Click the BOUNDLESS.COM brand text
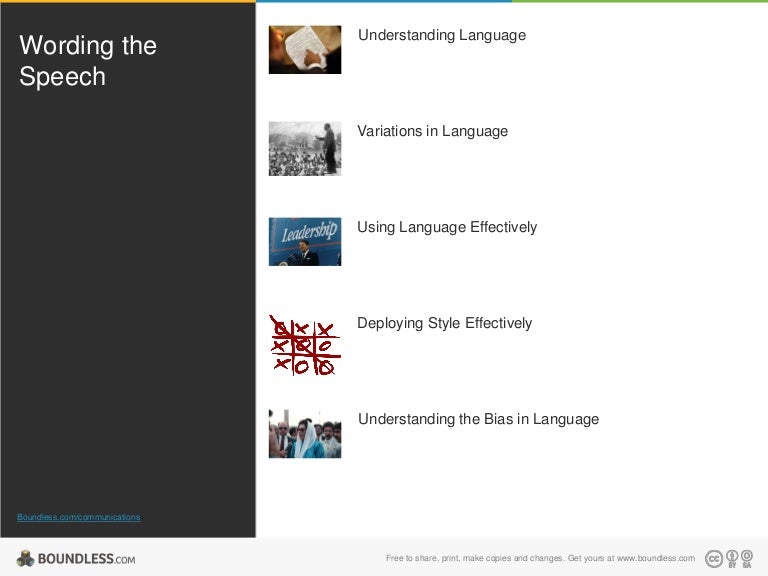The height and width of the screenshot is (576, 768). click(x=86, y=559)
